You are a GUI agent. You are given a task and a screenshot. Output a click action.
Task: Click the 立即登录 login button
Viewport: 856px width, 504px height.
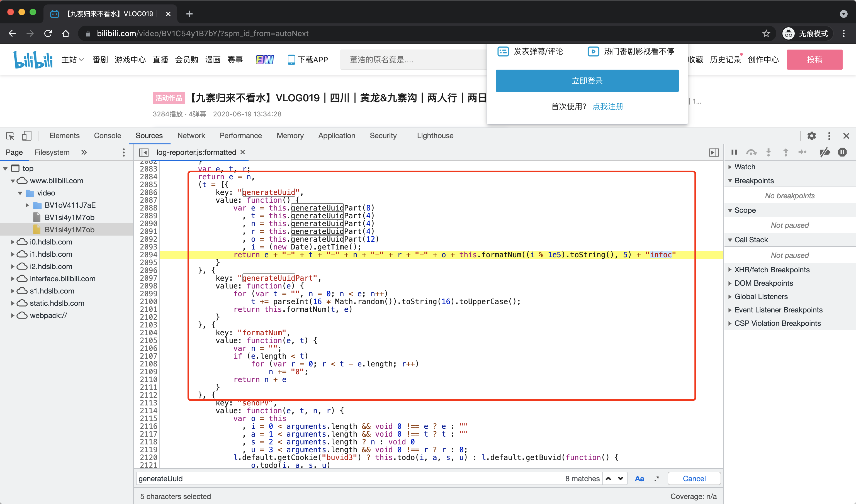point(587,80)
